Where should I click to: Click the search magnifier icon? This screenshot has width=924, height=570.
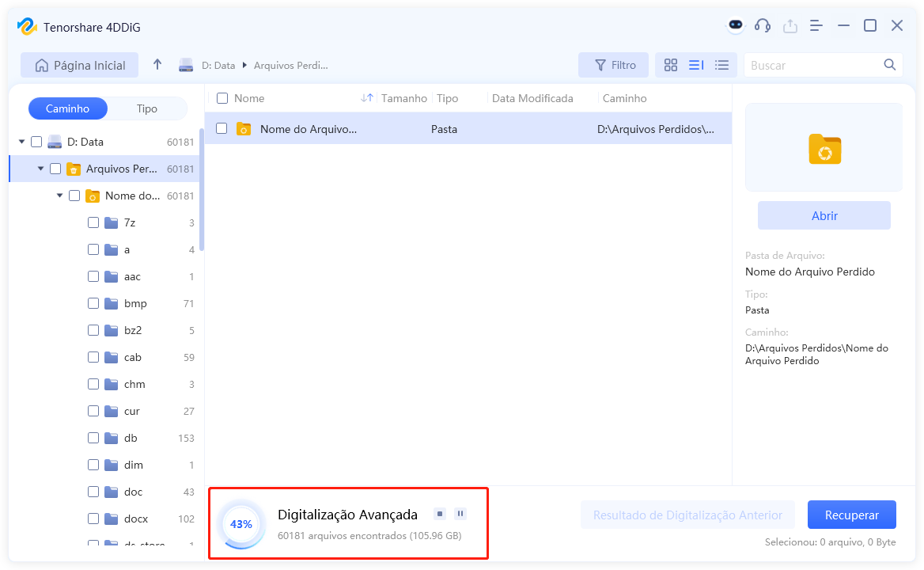889,65
